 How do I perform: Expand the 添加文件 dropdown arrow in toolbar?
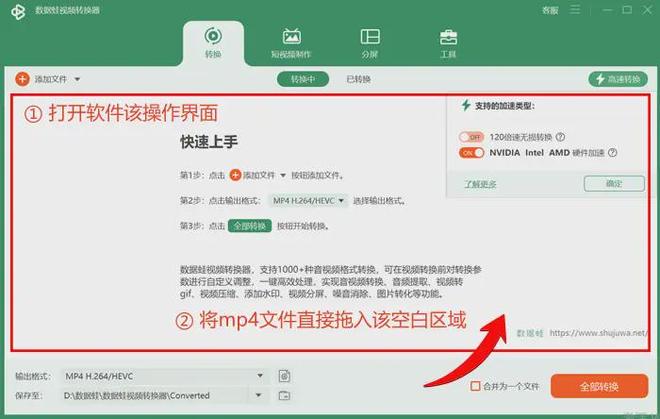77,79
